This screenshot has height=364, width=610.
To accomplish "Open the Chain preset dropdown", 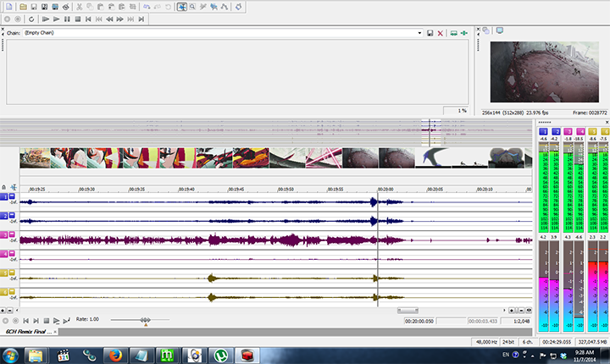I will tap(419, 33).
